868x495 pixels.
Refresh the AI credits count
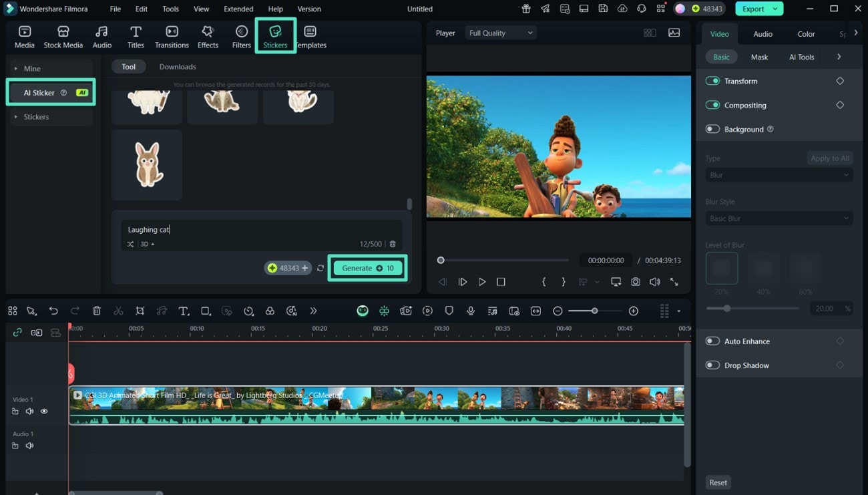320,268
